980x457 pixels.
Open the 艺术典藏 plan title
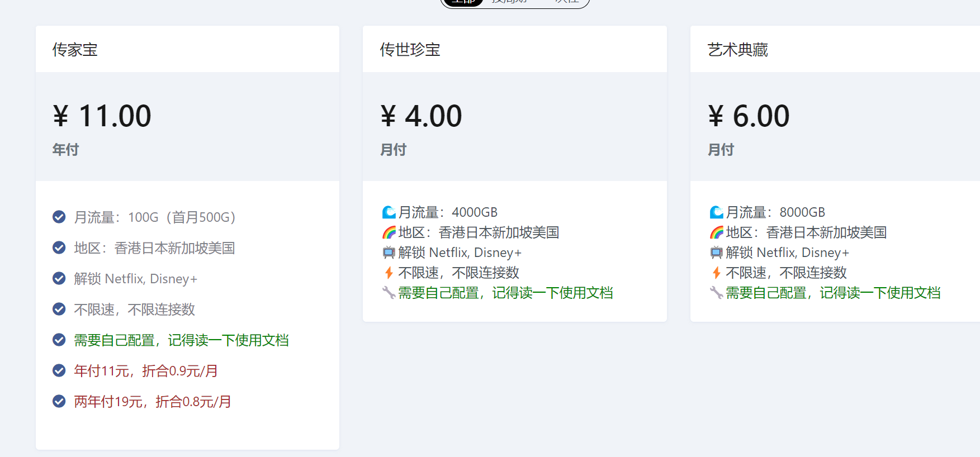pyautogui.click(x=737, y=50)
